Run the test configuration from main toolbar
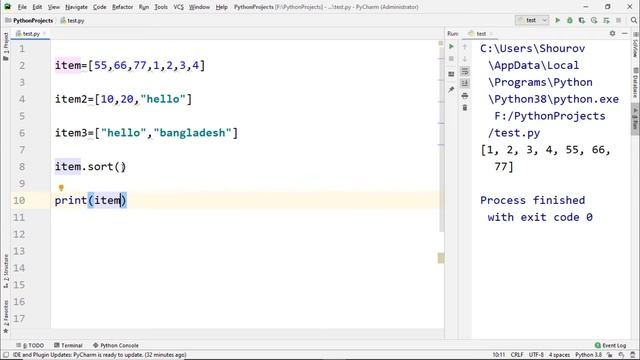640x360 pixels. coord(557,20)
